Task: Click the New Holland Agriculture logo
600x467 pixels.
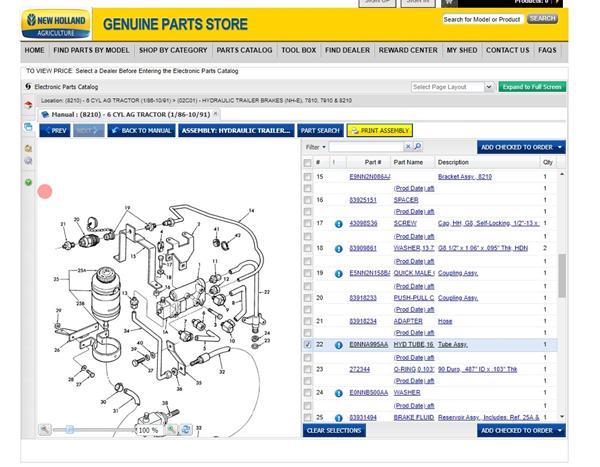Action: pos(56,24)
